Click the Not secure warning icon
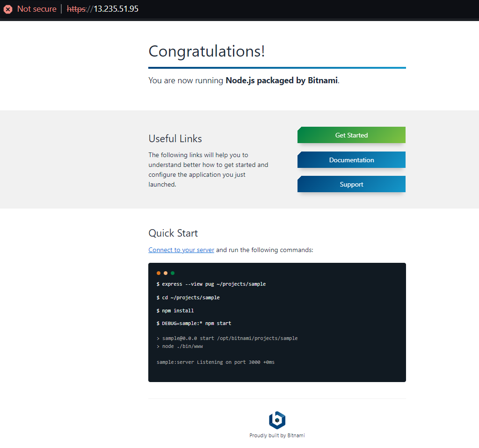 8,9
